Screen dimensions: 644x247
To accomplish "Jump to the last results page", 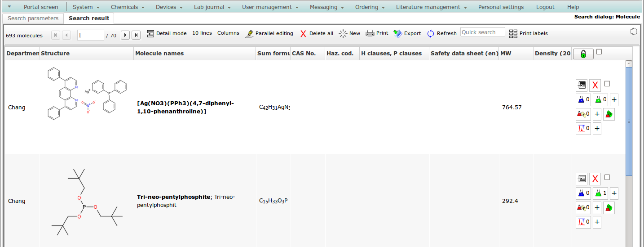I will tap(136, 35).
